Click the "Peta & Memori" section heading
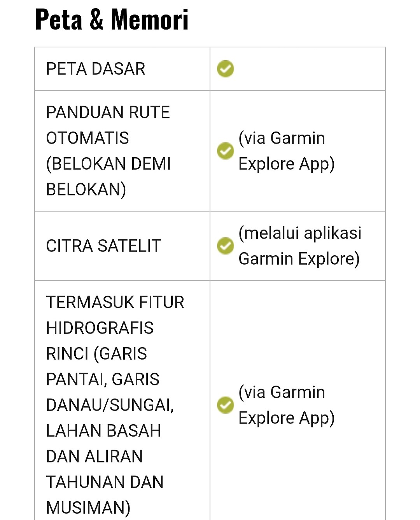 pos(112,19)
